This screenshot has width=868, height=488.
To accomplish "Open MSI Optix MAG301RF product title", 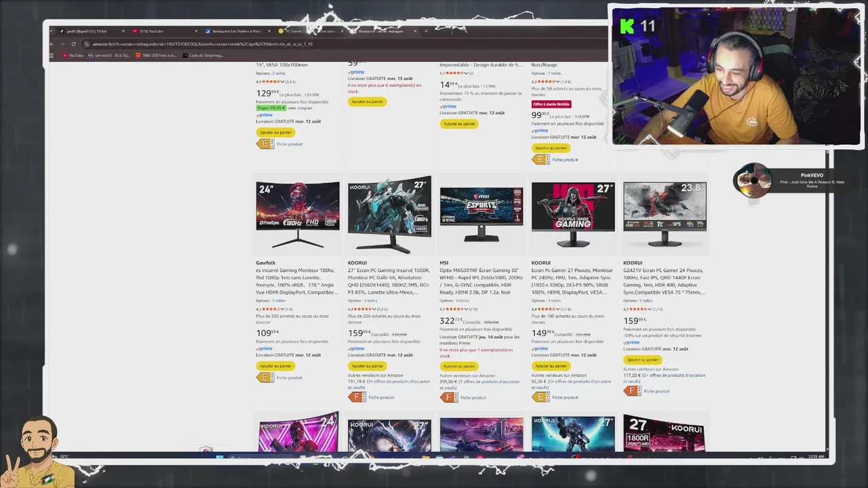I will coord(481,281).
